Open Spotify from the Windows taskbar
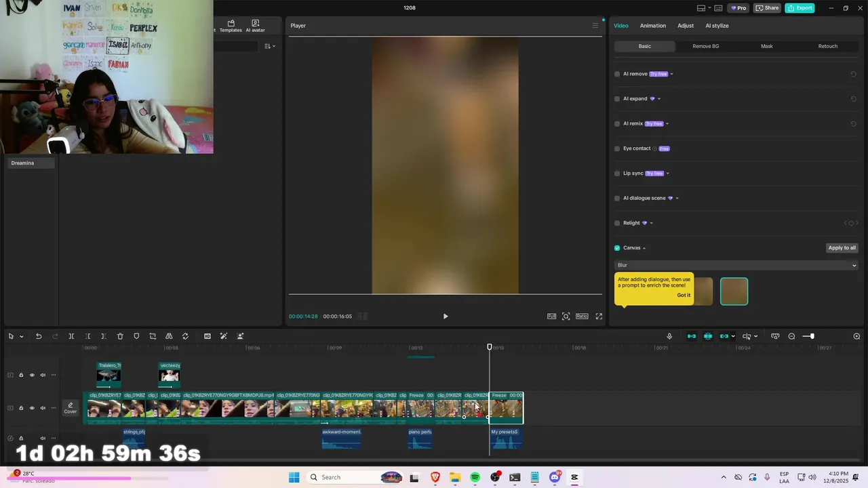 (475, 477)
